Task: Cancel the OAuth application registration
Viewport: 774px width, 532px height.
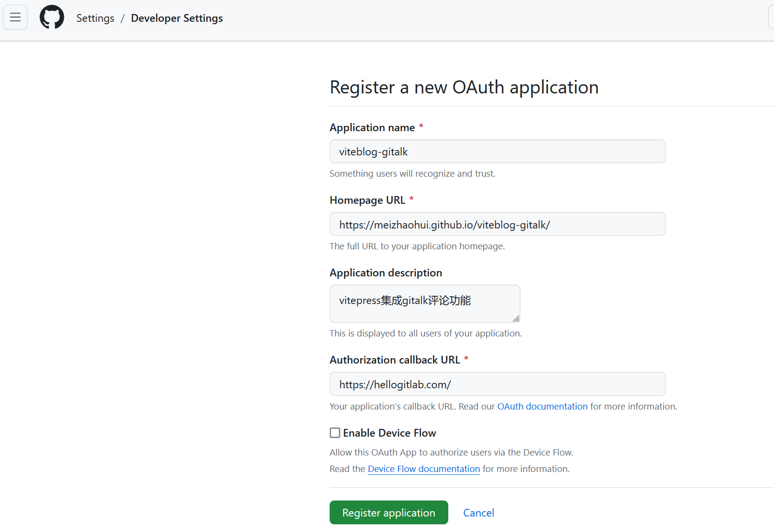Action: [478, 513]
